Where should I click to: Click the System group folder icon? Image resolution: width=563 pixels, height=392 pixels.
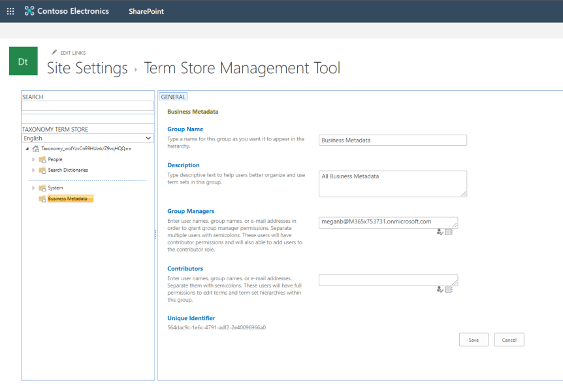[42, 188]
